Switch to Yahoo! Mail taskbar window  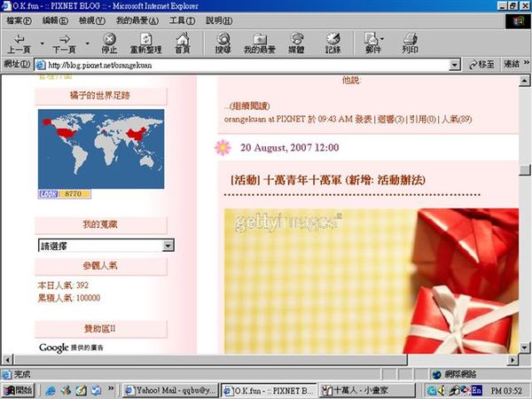pyautogui.click(x=171, y=390)
